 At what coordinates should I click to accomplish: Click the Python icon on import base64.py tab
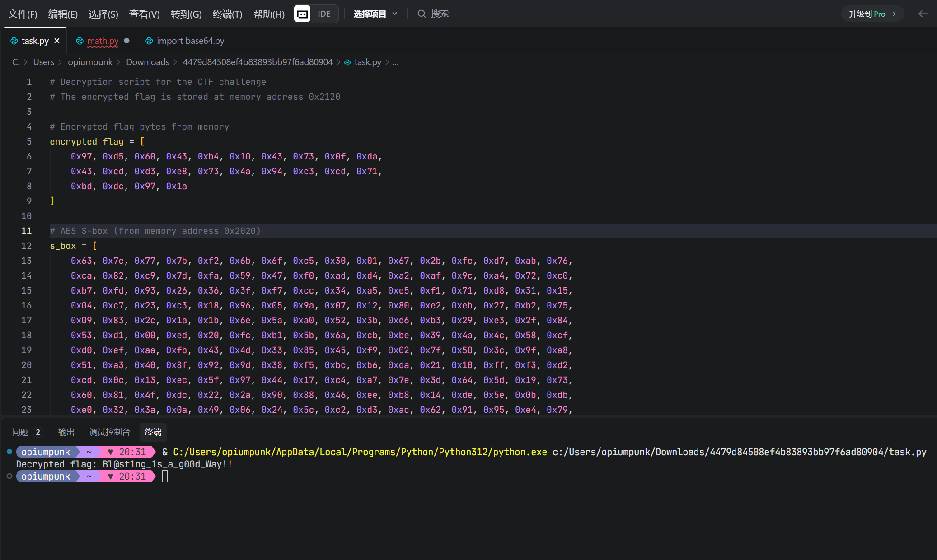(x=149, y=41)
